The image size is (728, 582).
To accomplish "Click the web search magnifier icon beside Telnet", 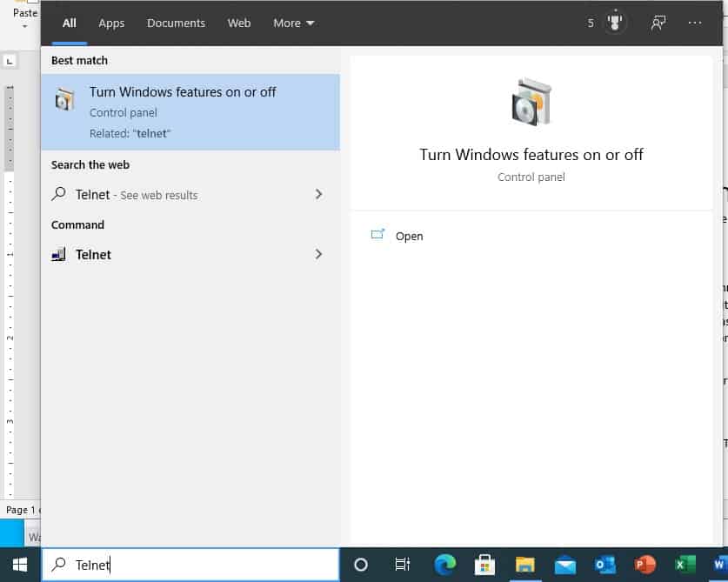I will pyautogui.click(x=58, y=194).
